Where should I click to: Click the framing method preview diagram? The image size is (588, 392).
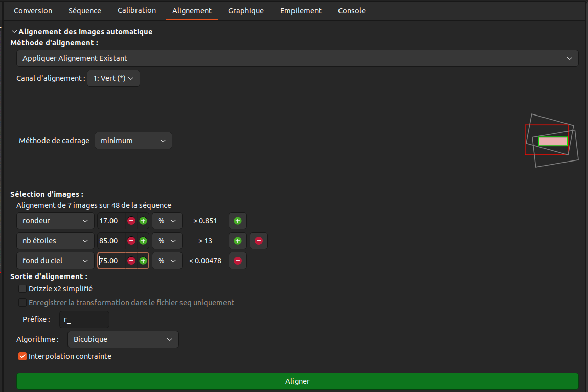(x=551, y=141)
